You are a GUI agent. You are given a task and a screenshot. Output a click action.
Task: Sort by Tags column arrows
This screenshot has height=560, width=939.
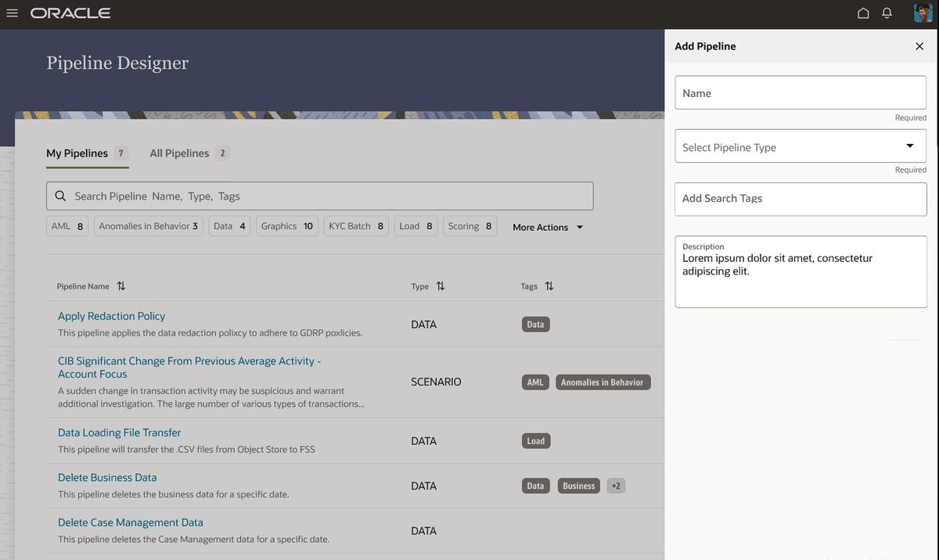tap(549, 286)
